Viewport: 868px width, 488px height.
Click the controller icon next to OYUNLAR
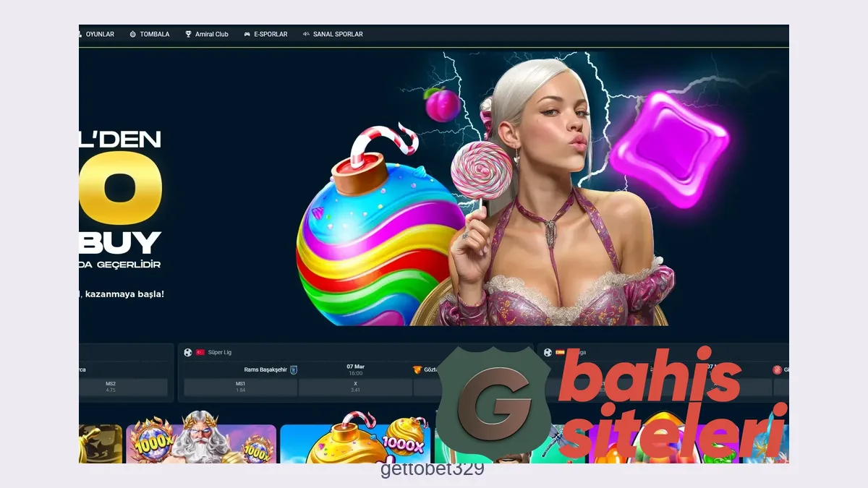(80, 34)
